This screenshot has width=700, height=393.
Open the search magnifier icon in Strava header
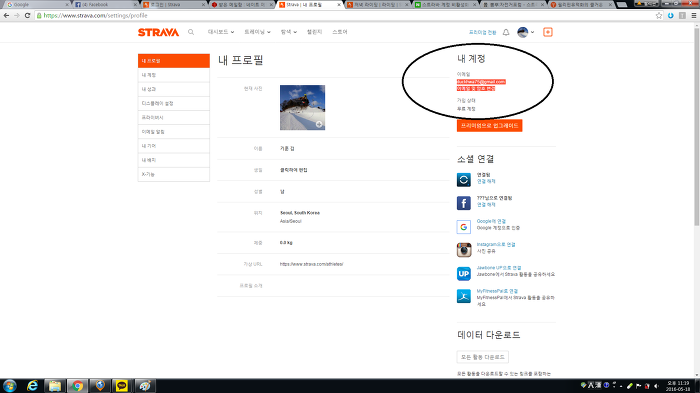[191, 32]
